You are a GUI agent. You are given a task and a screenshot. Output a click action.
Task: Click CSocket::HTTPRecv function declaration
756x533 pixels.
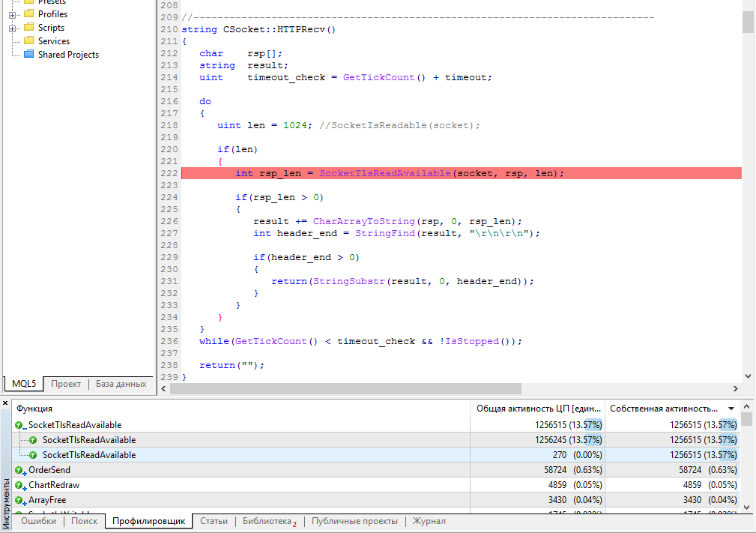tap(279, 29)
